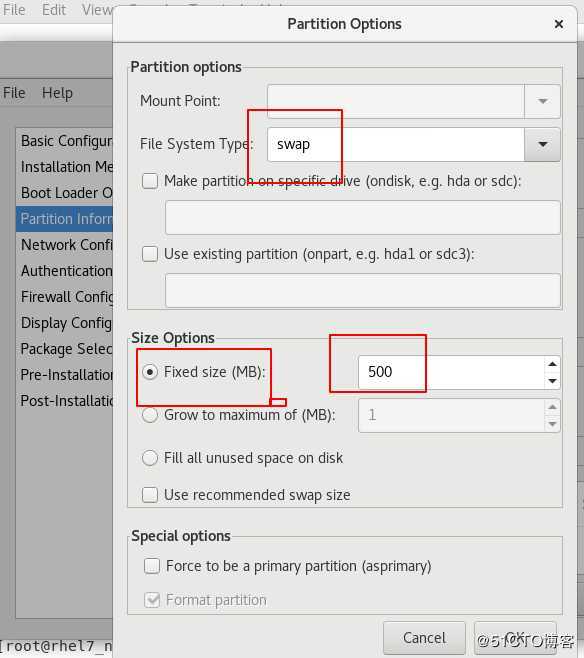Viewport: 584px width, 658px height.
Task: Click the Mount Point text field
Action: pyautogui.click(x=396, y=101)
